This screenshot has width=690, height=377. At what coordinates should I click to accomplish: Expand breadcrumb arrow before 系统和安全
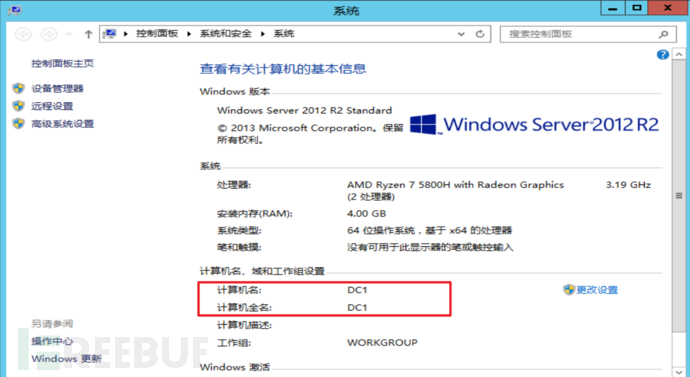coord(189,34)
